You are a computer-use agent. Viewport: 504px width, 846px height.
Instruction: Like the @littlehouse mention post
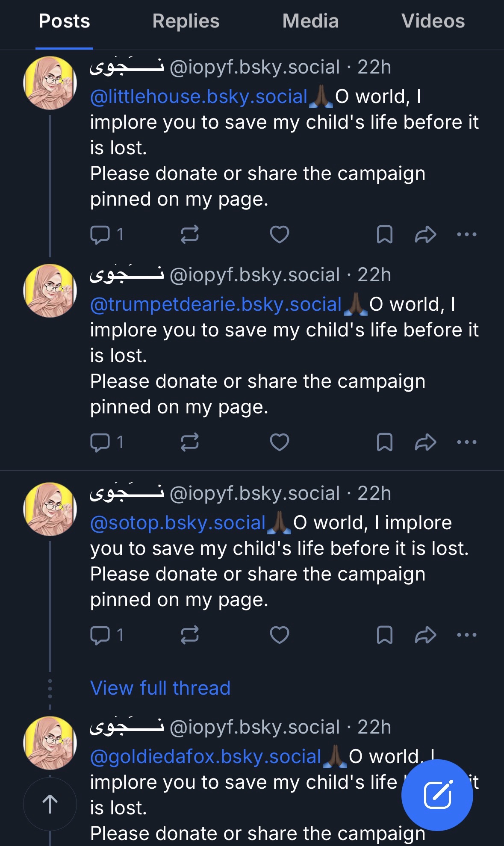pos(280,235)
